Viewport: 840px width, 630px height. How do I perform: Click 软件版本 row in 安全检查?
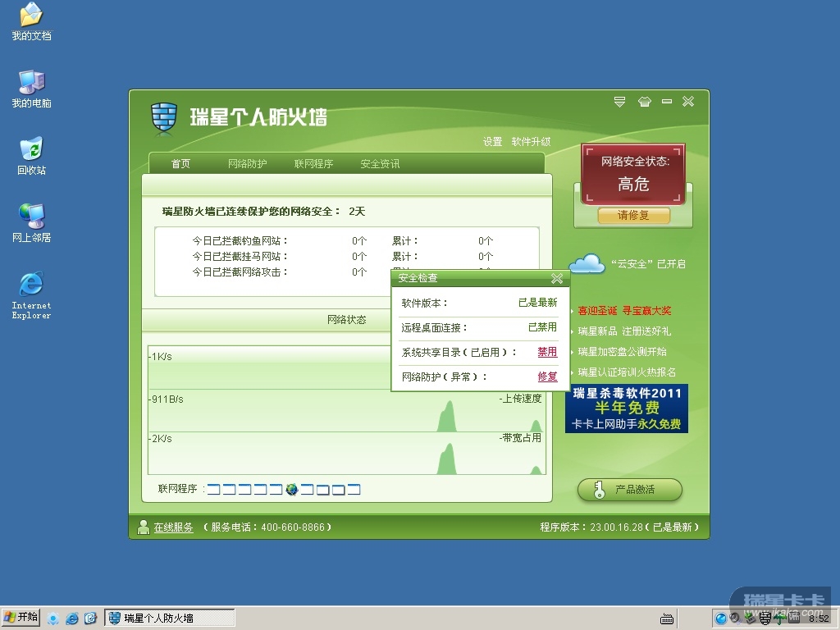[479, 303]
